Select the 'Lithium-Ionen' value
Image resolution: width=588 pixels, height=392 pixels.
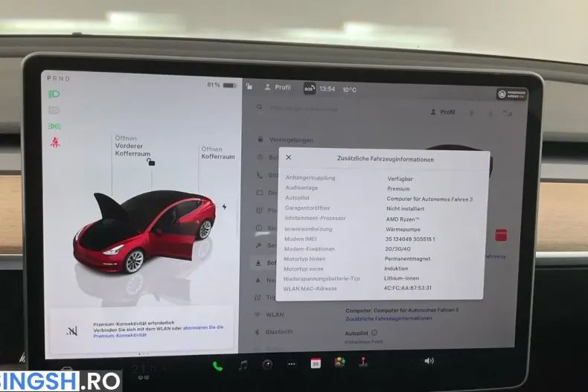(x=401, y=278)
